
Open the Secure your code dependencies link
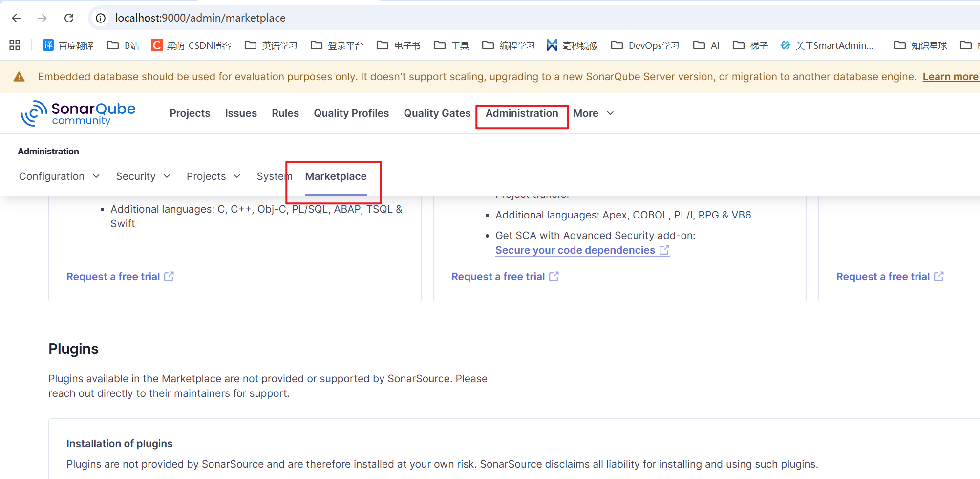point(582,250)
